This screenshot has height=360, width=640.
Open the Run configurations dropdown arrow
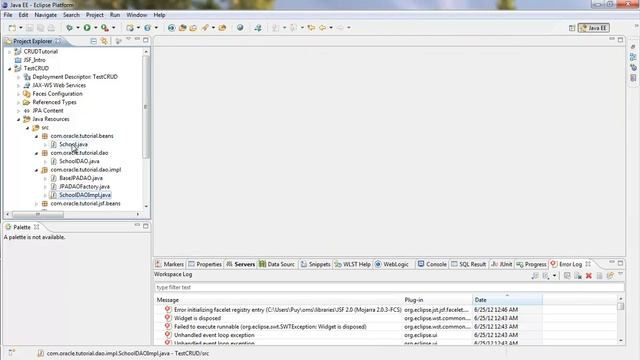96,28
